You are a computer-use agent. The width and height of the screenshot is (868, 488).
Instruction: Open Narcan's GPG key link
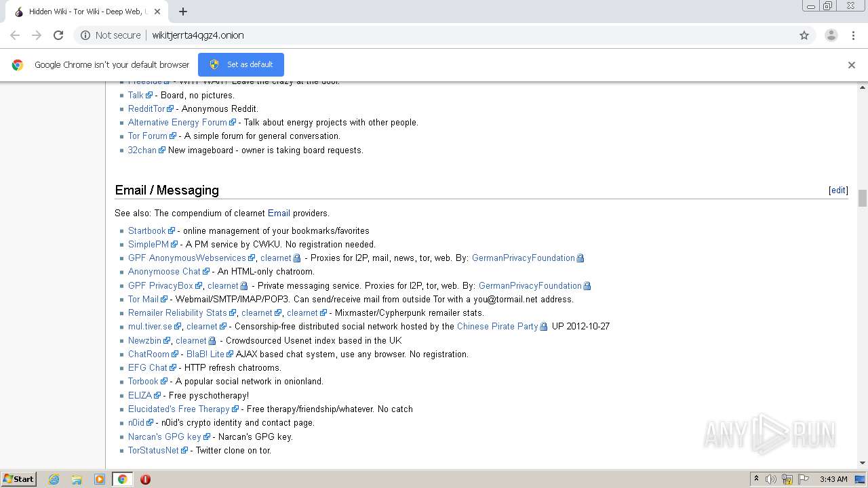point(165,436)
